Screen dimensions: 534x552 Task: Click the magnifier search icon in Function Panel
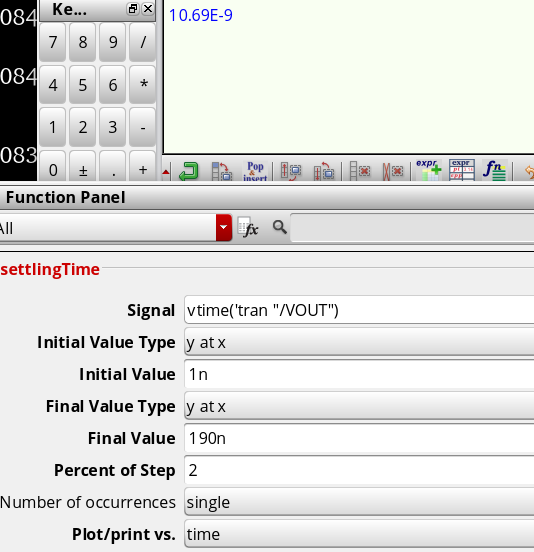click(279, 227)
